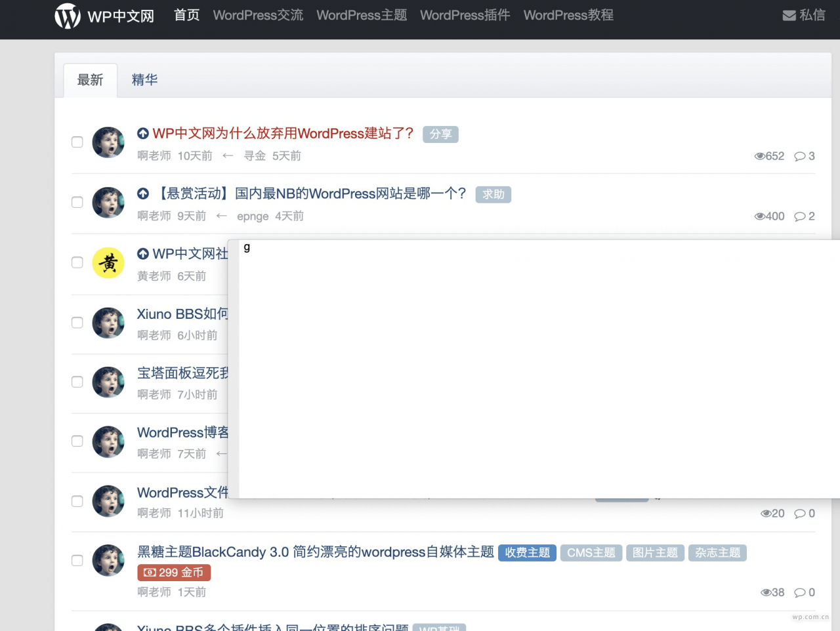
Task: Select the 最新 tab
Action: [x=91, y=80]
